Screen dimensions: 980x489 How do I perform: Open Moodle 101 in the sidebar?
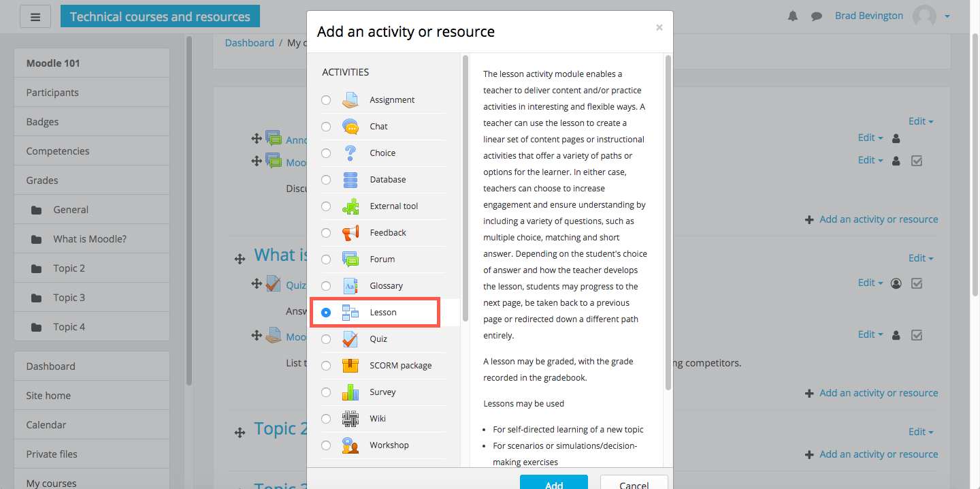[x=92, y=63]
